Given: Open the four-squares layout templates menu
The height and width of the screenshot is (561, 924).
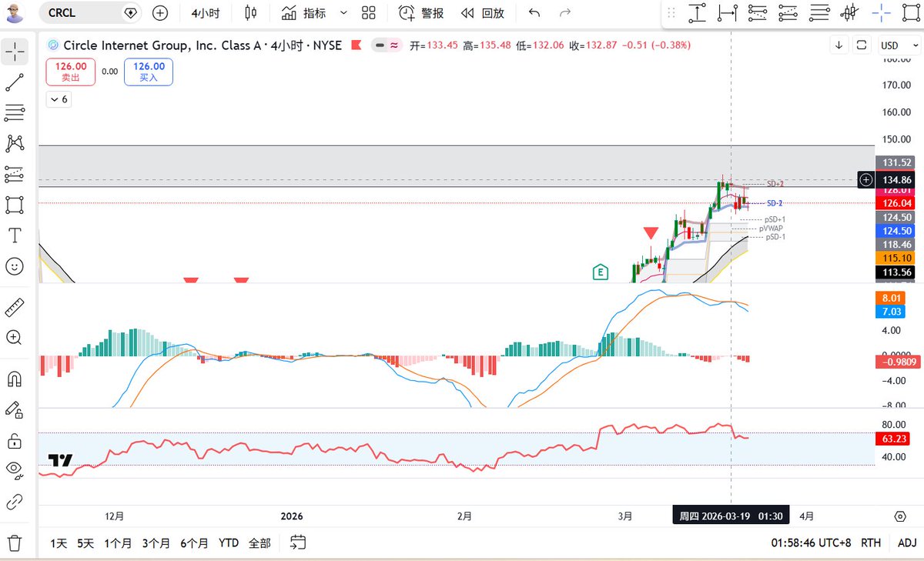Looking at the screenshot, I should [368, 13].
